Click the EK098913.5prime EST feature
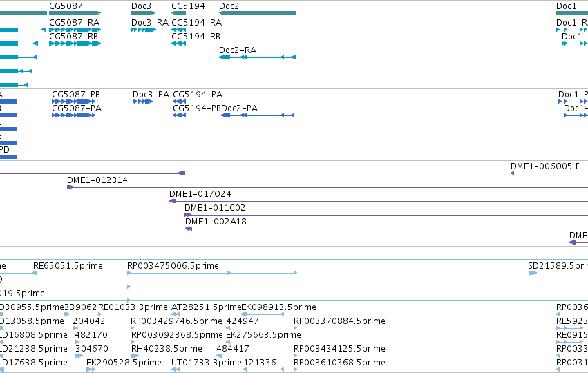This screenshot has height=373, width=588. coord(263,314)
